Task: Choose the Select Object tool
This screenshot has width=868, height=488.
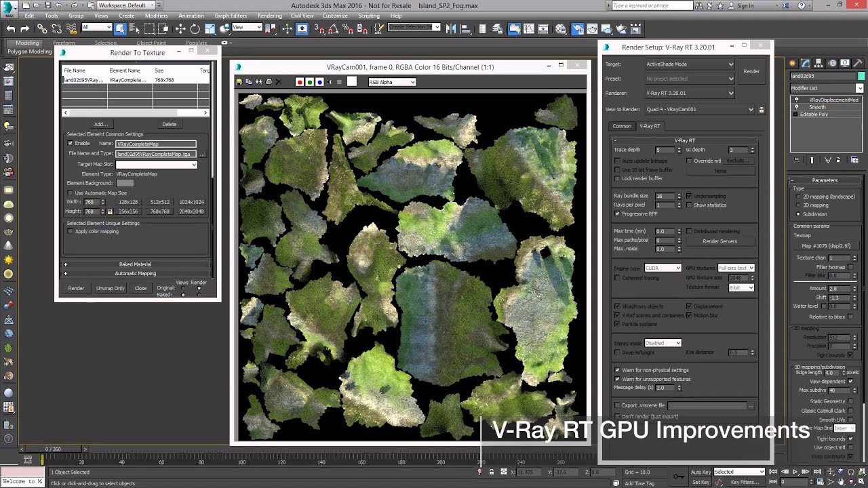Action: pos(120,28)
